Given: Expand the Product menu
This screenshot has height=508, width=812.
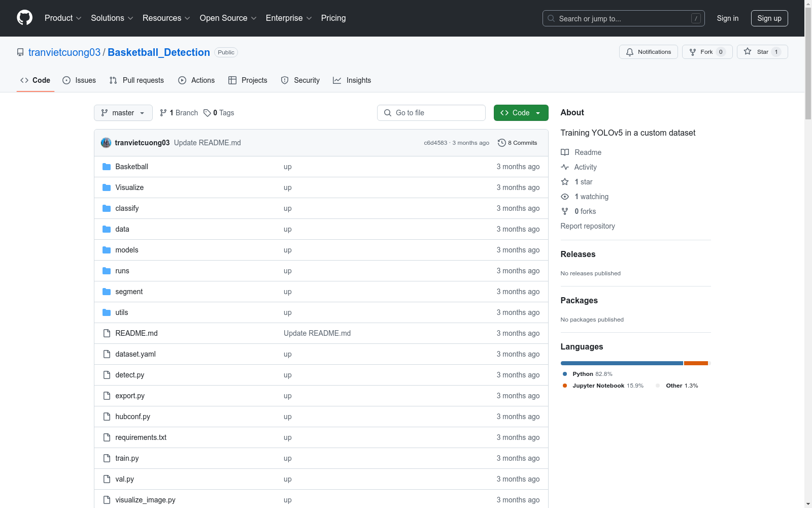Looking at the screenshot, I should click(63, 18).
